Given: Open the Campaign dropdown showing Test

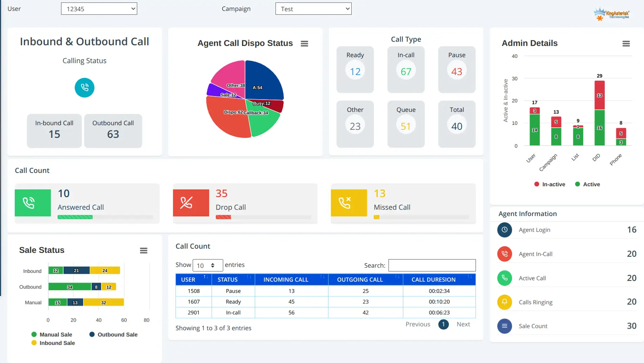Looking at the screenshot, I should click(313, 8).
